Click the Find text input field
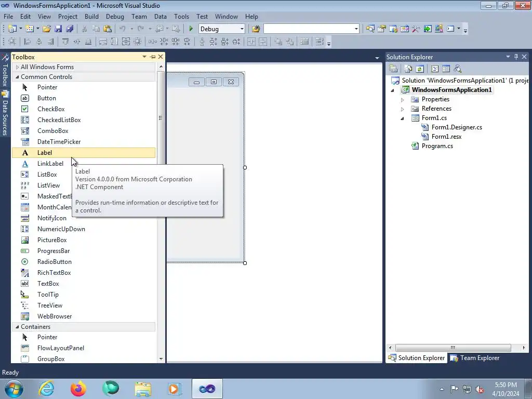Viewport: 532px width, 399px height. tap(309, 29)
